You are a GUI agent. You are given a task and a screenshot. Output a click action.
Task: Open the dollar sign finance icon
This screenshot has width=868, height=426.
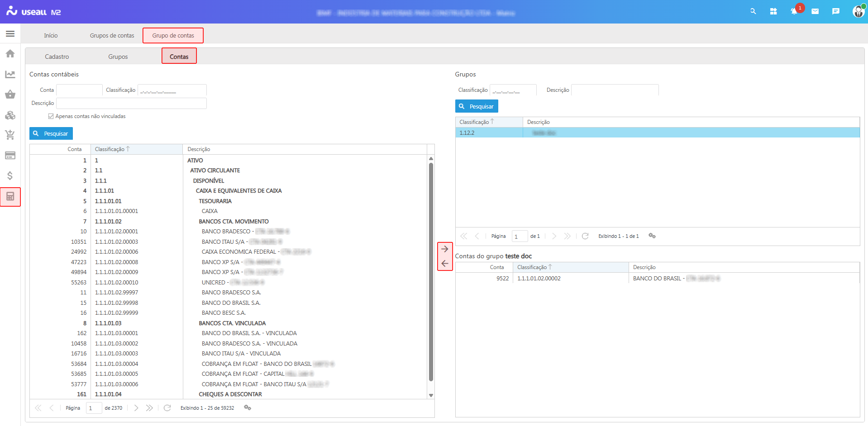click(10, 176)
